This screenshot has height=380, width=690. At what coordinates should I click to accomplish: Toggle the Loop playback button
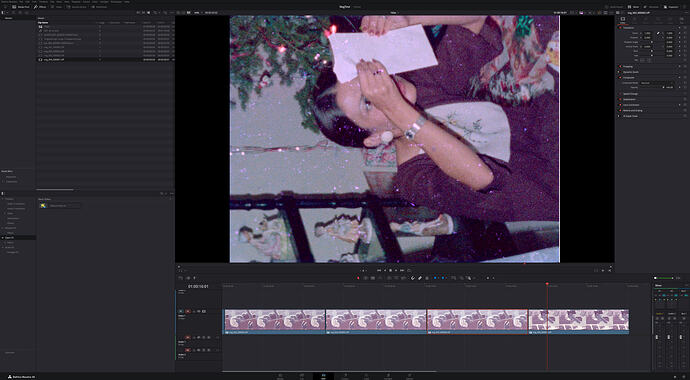tap(409, 270)
